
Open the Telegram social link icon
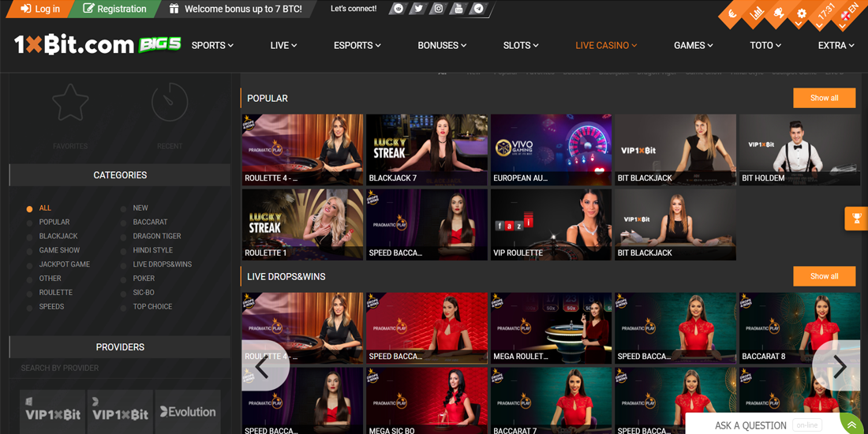point(478,9)
